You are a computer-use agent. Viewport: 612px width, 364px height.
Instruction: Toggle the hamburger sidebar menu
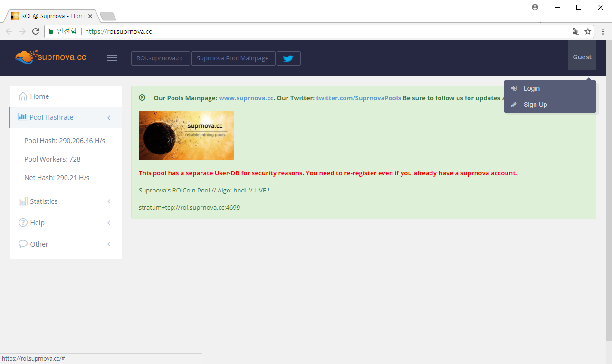(112, 58)
